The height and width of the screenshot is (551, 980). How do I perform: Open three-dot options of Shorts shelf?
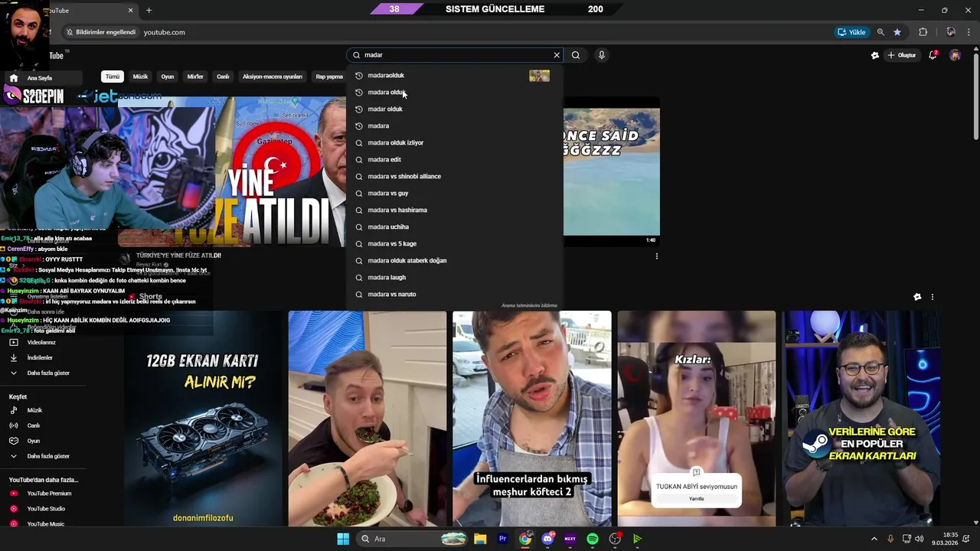932,297
